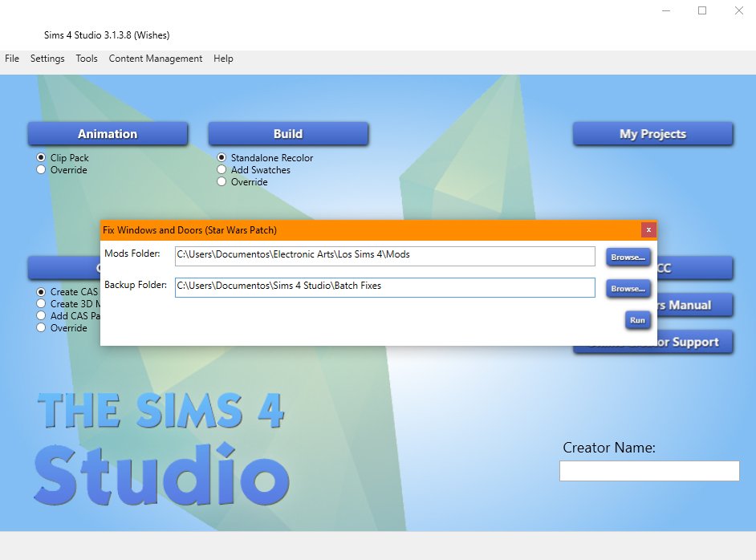Click the Mods Folder path field

(384, 255)
